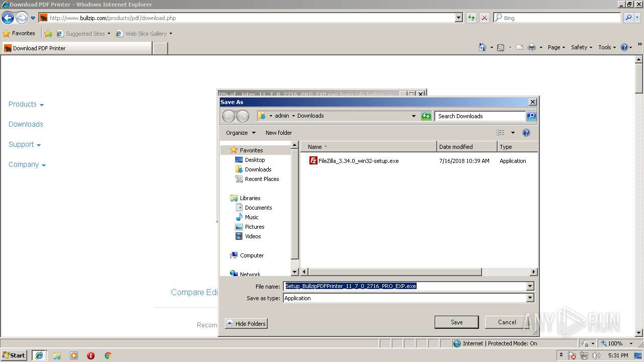Screen dimensions: 644x362
Task: Click the Help question mark icon in IE
Action: click(x=624, y=47)
